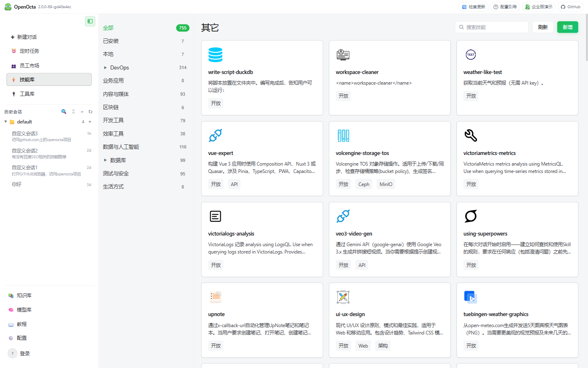Screen dimensions: 588x368
Task: Select 效率工具 category
Action: pos(146,134)
